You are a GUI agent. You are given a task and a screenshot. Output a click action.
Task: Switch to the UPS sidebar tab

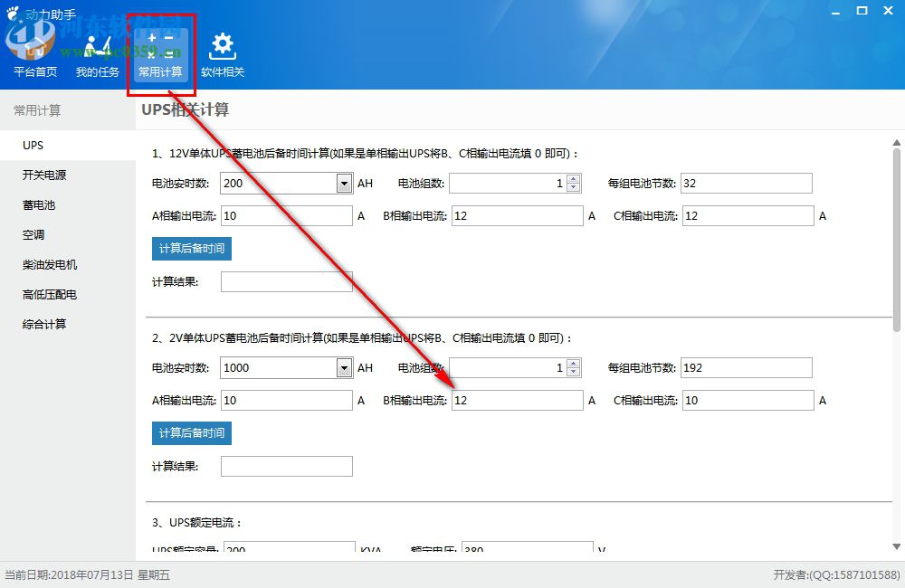coord(33,145)
